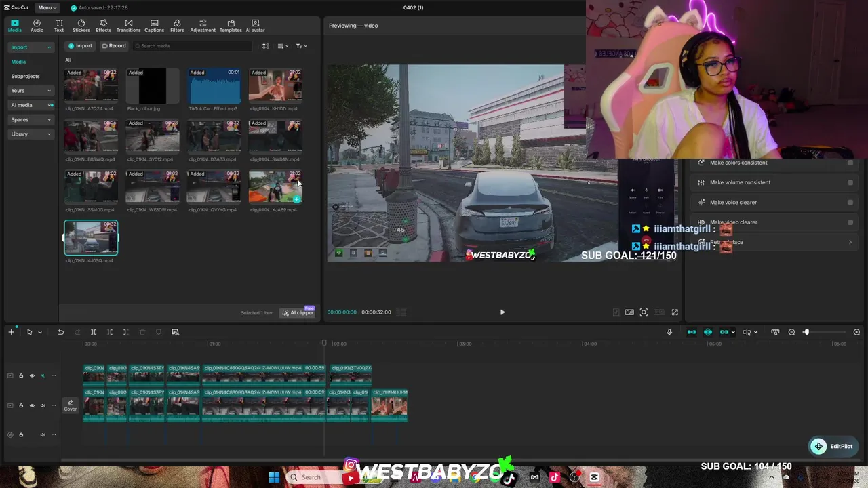This screenshot has width=868, height=488.
Task: Click the microphone voiceover record icon
Action: 669,332
